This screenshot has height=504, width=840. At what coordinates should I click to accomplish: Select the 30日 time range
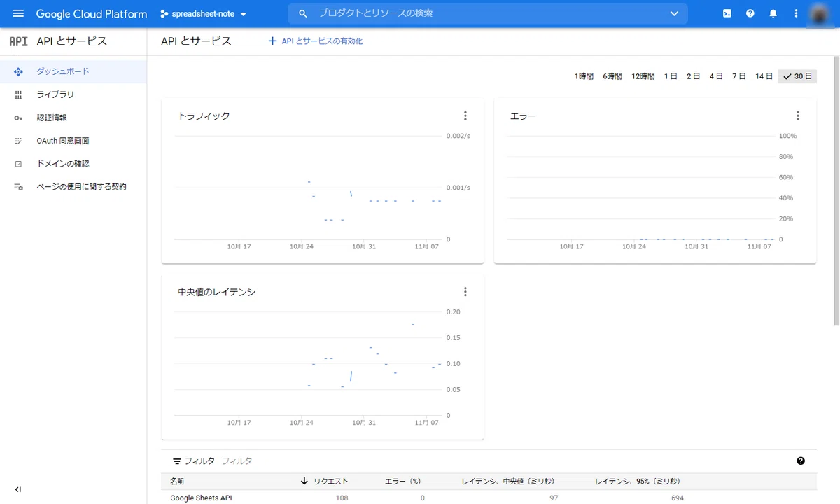[797, 76]
